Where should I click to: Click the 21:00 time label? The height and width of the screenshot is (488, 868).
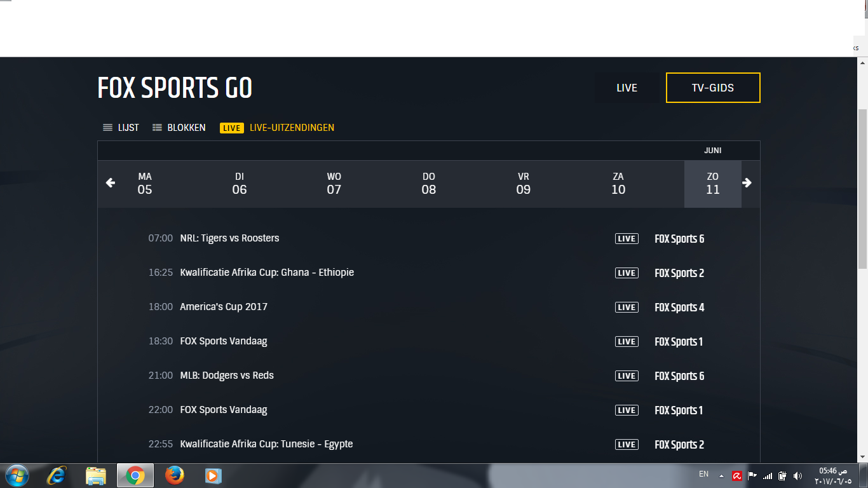tap(161, 376)
